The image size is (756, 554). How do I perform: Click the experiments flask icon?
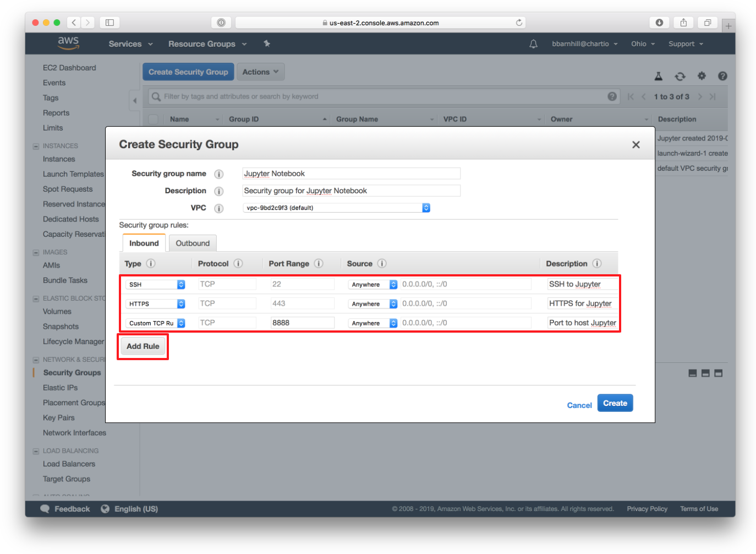point(659,77)
